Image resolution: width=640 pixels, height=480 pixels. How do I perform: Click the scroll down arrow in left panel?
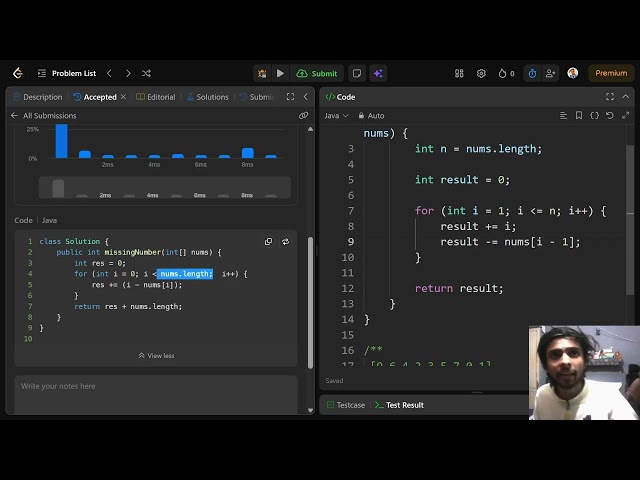310,410
